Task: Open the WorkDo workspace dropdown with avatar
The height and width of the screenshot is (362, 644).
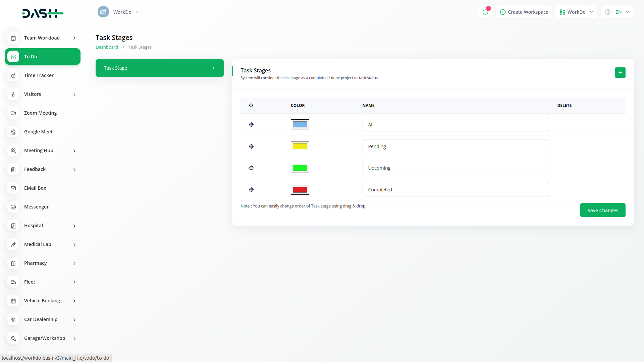Action: 118,12
